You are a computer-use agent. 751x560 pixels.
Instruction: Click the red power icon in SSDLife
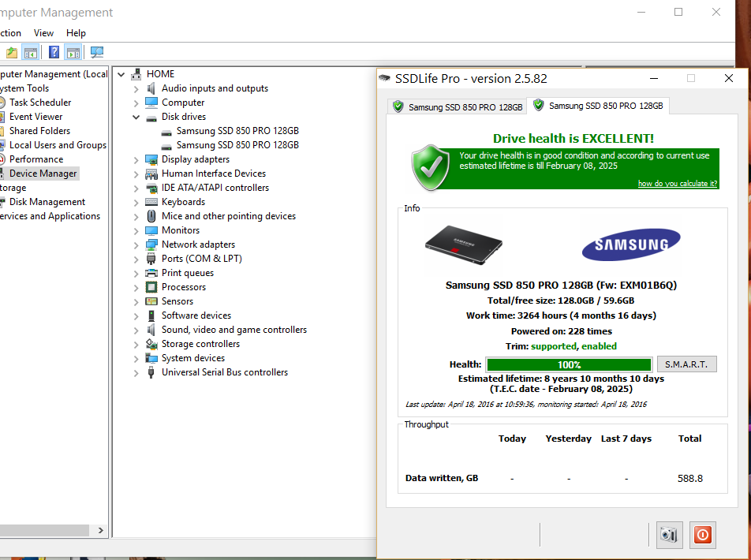pos(703,535)
